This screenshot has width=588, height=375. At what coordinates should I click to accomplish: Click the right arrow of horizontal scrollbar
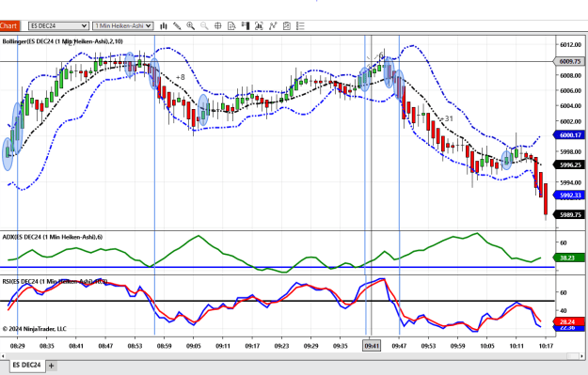coord(582,356)
